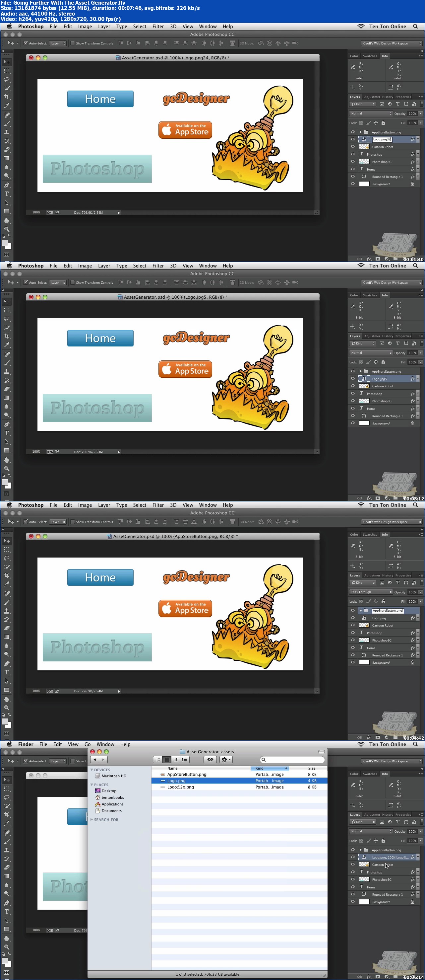This screenshot has width=425, height=980.
Task: Hide the Home layer in the 00:06:14 frame
Action: click(352, 887)
